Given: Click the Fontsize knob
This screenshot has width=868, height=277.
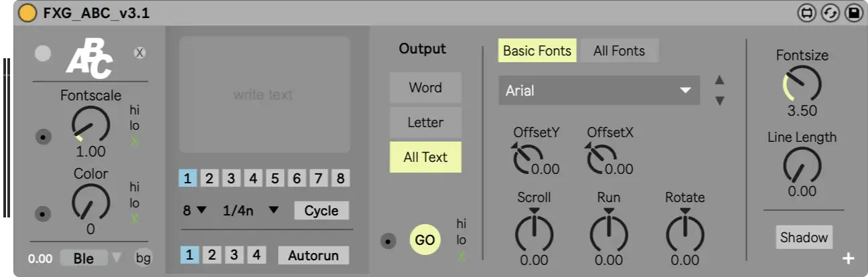Looking at the screenshot, I should (802, 84).
